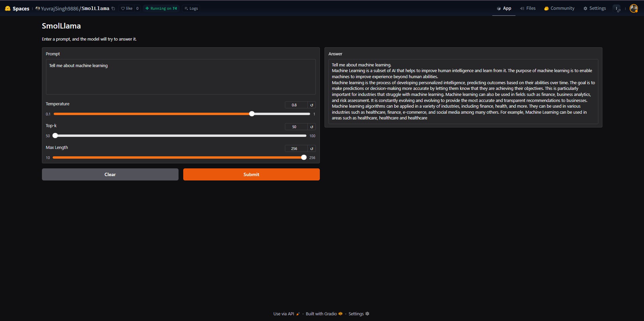Click the Top-k slider track
Image resolution: width=644 pixels, height=321 pixels.
point(180,136)
